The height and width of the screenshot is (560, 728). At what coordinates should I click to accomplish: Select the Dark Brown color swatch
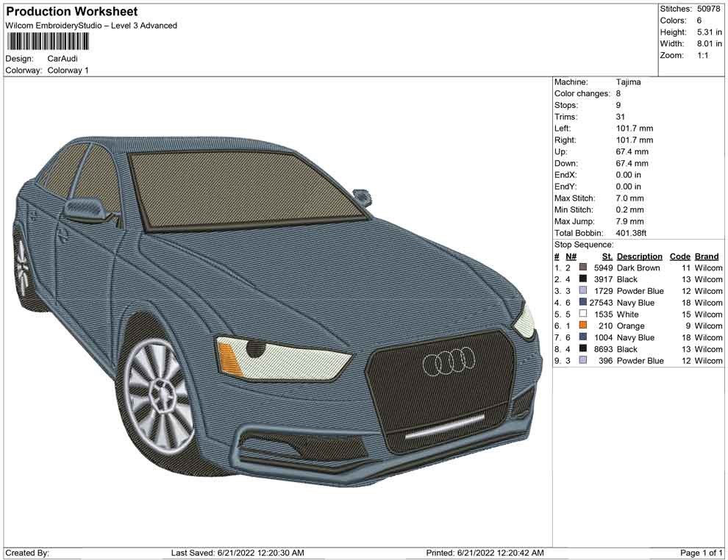click(582, 268)
